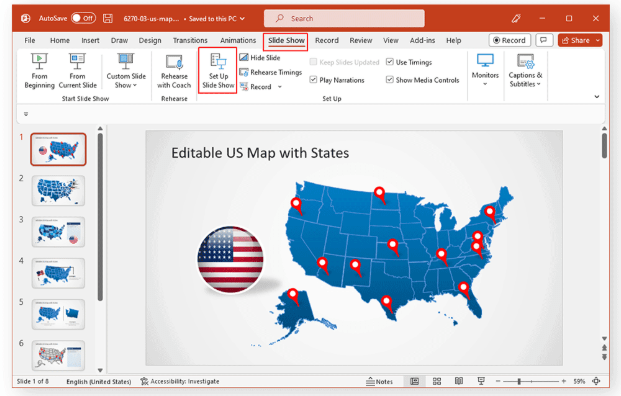This screenshot has width=621, height=396.
Task: Open Set Up Slide Show dialog
Action: tap(218, 71)
